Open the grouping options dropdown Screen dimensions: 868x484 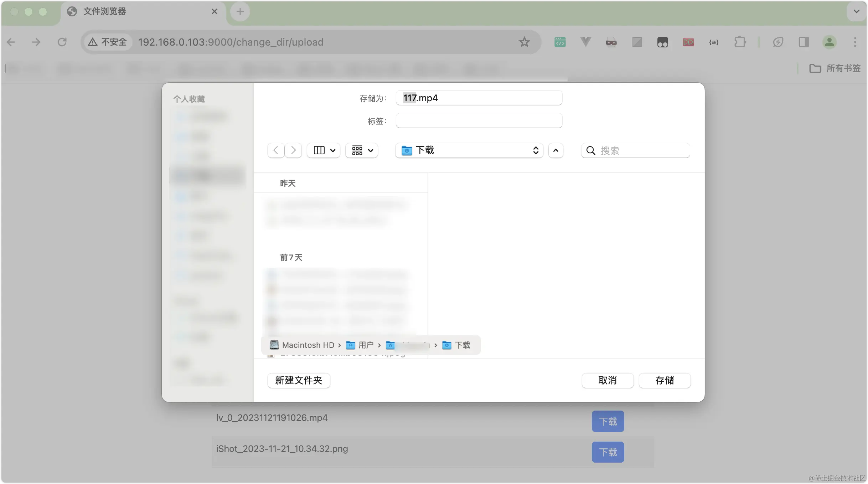click(x=361, y=150)
